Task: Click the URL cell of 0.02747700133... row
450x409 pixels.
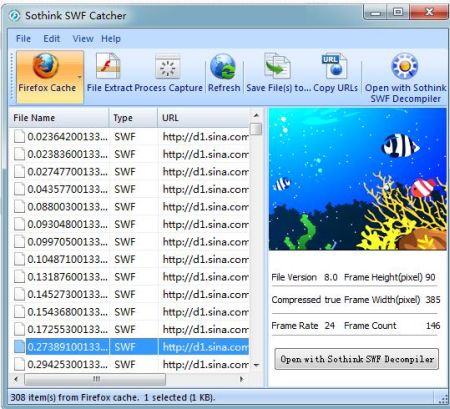Action: point(205,172)
